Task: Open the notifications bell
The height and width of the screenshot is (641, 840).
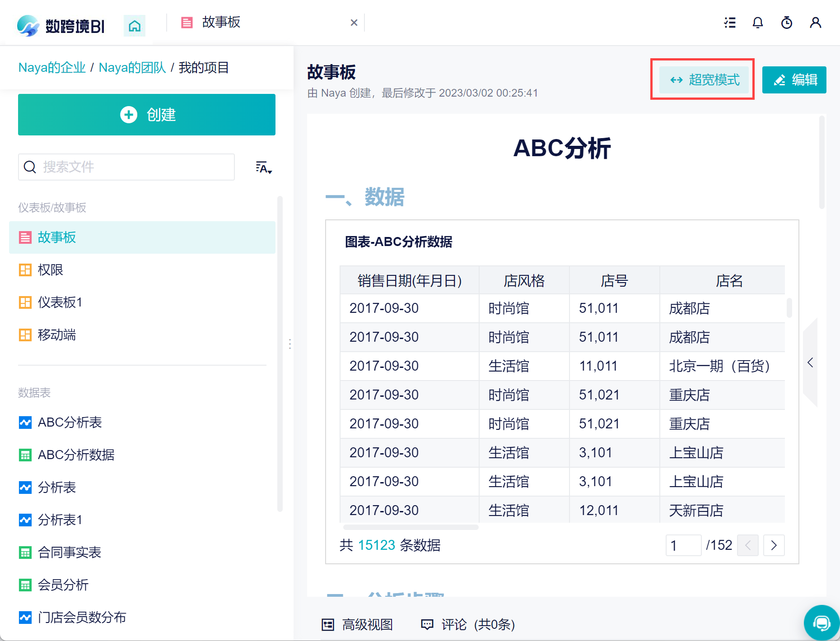Action: (758, 23)
